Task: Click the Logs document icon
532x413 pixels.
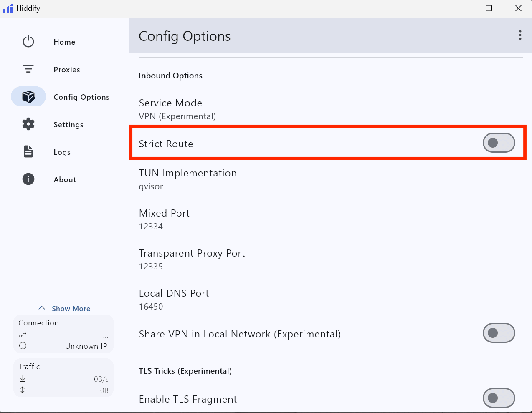Action: point(28,152)
